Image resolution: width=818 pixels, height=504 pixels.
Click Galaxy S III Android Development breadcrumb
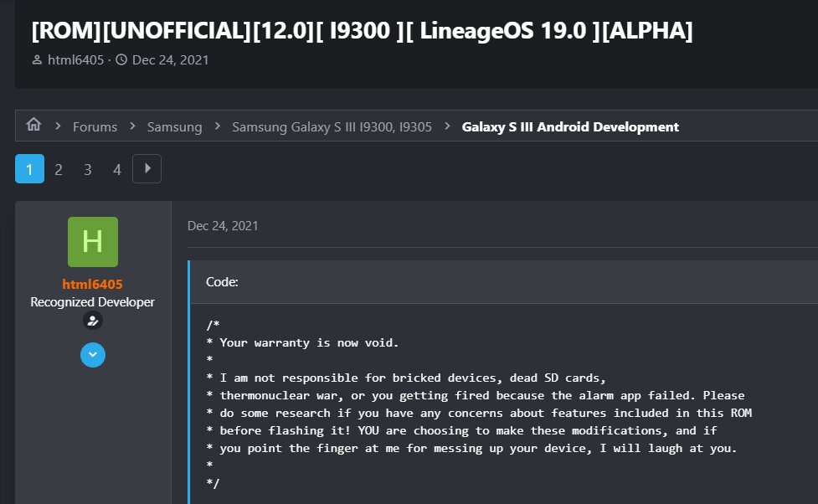pos(570,126)
